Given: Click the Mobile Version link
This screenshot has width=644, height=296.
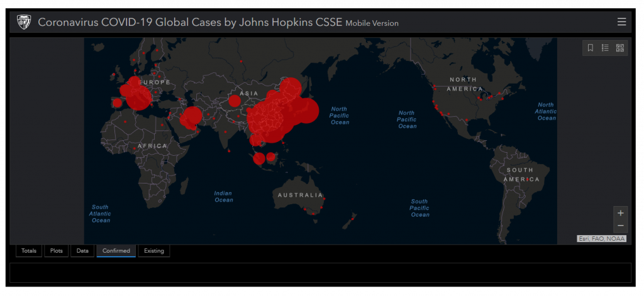Looking at the screenshot, I should [x=372, y=23].
